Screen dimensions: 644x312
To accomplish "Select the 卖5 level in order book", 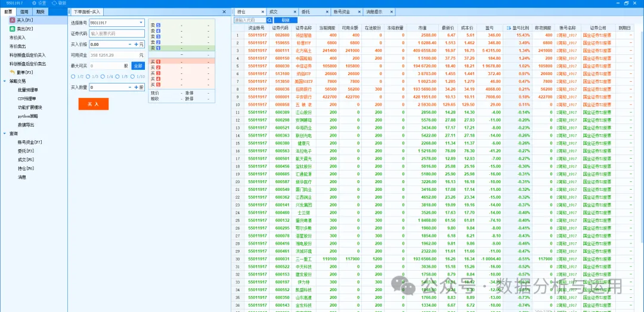I will [181, 25].
